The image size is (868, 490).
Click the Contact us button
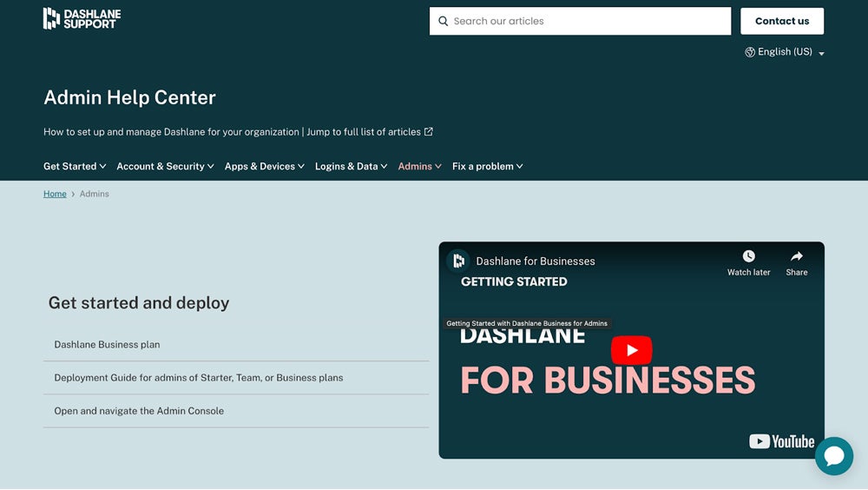(781, 22)
